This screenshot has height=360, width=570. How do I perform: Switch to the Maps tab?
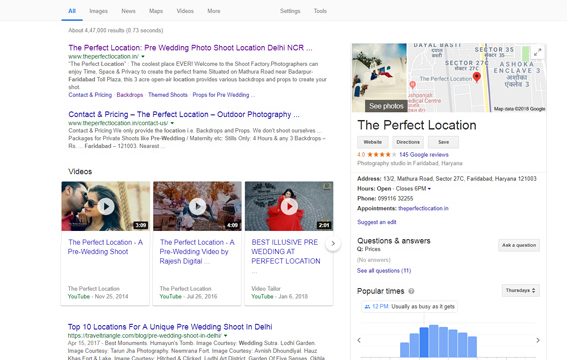point(156,11)
